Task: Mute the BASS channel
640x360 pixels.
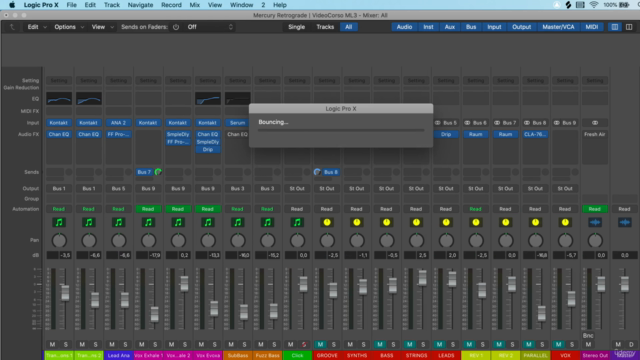Action: [380, 344]
